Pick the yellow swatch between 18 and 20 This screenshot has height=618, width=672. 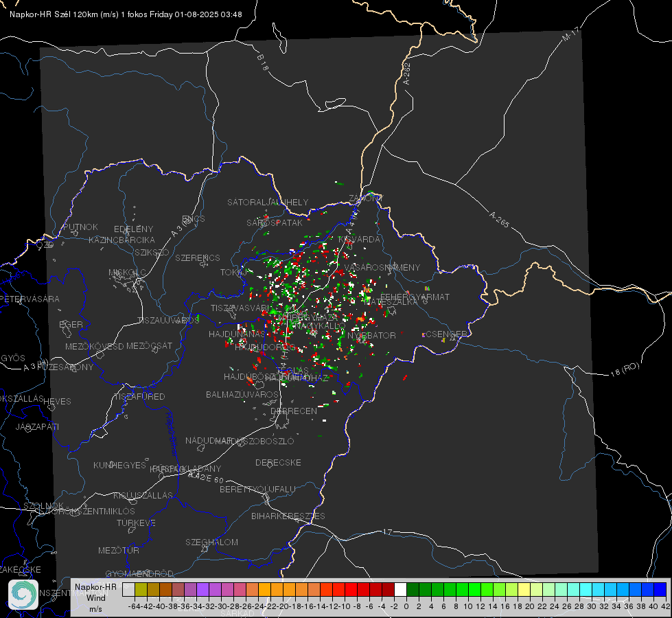point(524,589)
